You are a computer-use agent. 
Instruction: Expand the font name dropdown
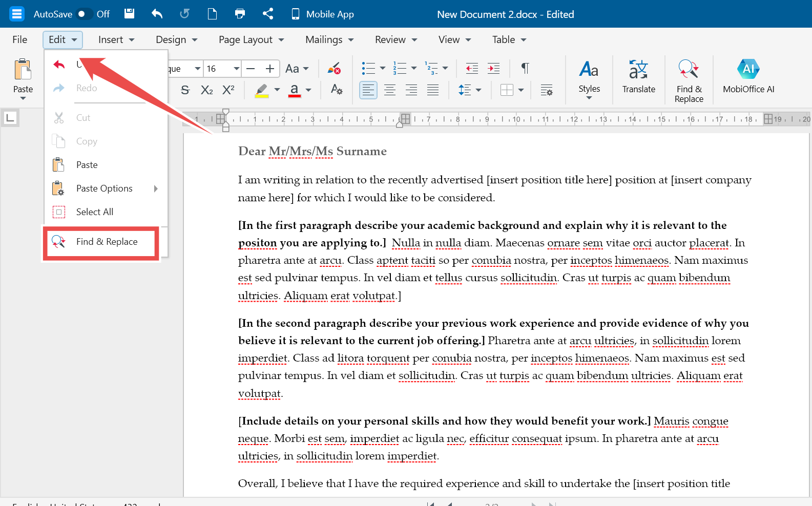197,69
